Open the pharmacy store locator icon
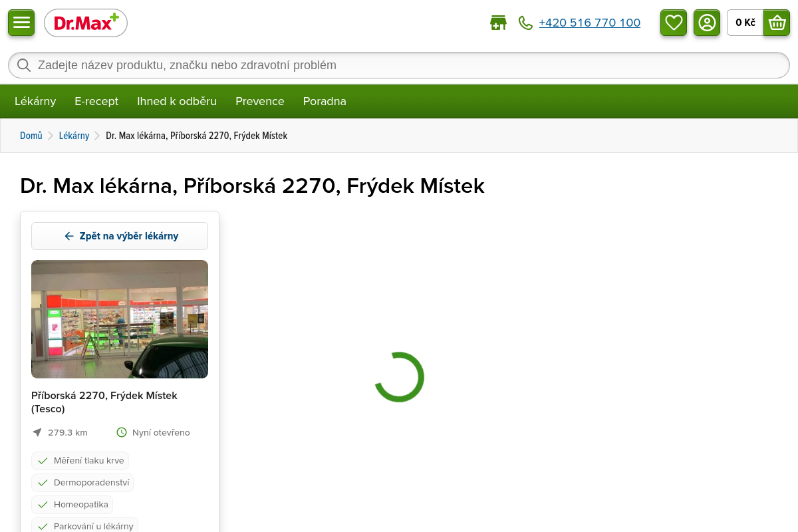Viewport: 798px width, 532px height. coord(498,23)
